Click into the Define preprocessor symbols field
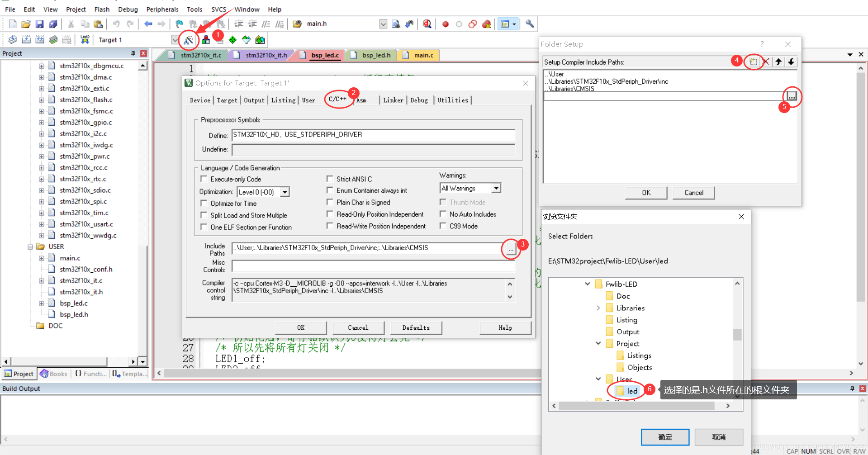 pyautogui.click(x=373, y=135)
